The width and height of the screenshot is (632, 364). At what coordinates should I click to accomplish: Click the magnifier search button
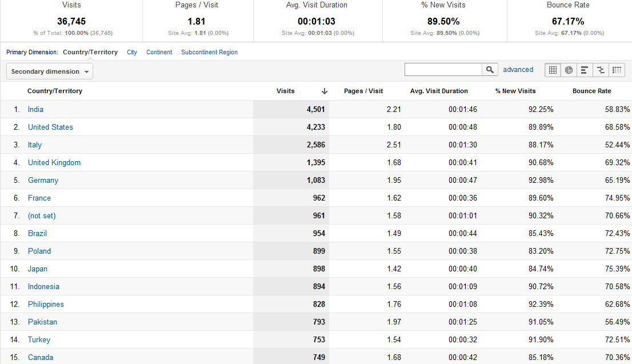click(490, 70)
